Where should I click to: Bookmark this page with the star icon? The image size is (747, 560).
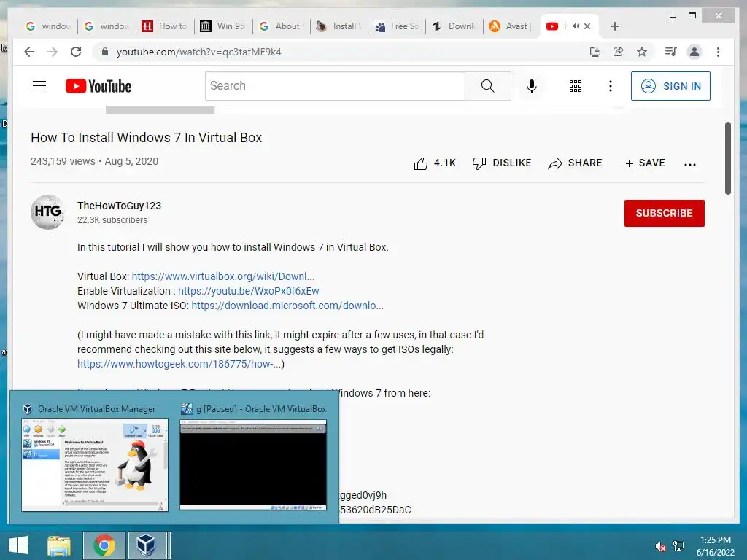[642, 52]
